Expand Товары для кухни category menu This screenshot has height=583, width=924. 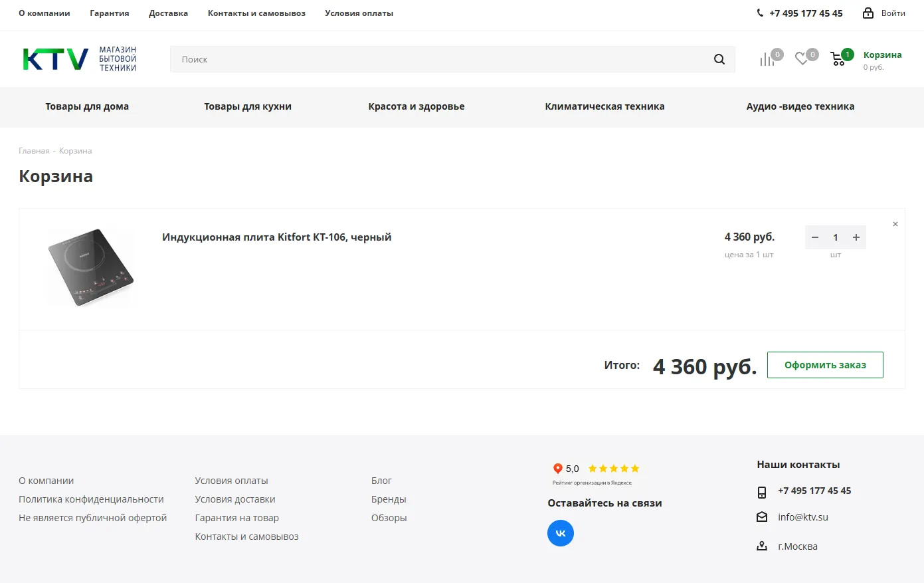[248, 106]
